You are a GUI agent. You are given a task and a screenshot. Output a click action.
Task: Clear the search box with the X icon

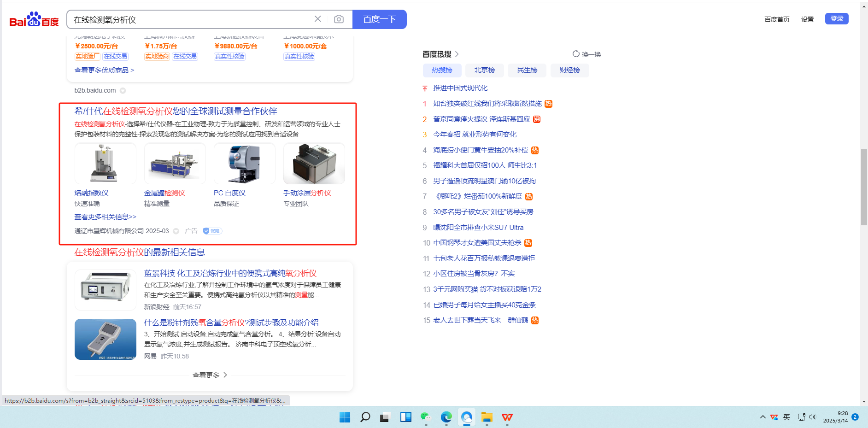click(x=318, y=19)
